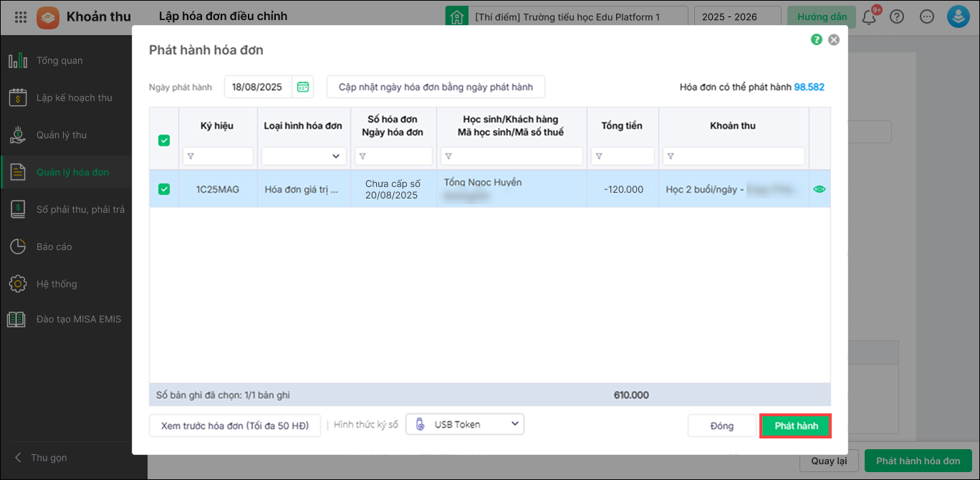The width and height of the screenshot is (980, 480).
Task: Click the Tổng tiền filter input field
Action: [x=623, y=156]
